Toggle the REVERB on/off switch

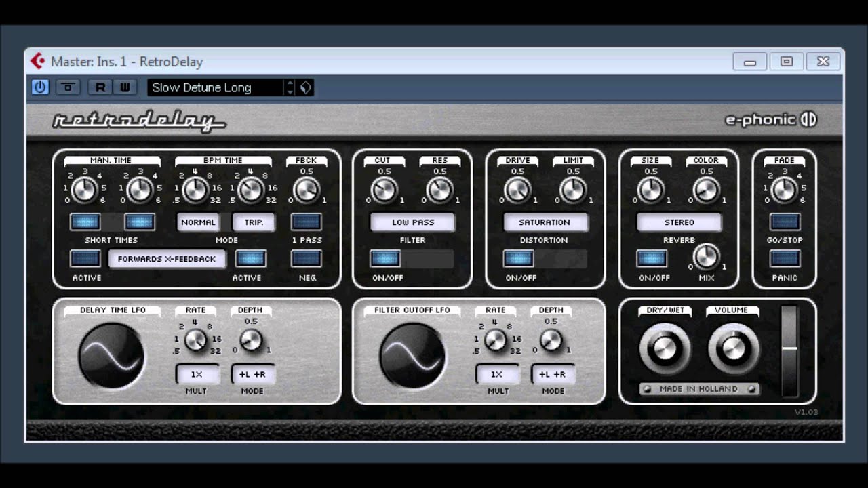[x=652, y=258]
